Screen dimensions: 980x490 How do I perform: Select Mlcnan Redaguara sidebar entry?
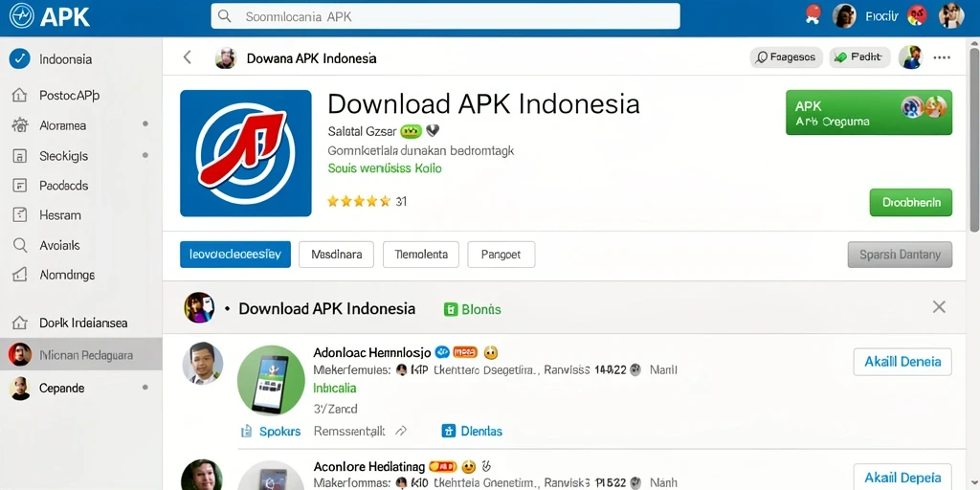[81, 355]
